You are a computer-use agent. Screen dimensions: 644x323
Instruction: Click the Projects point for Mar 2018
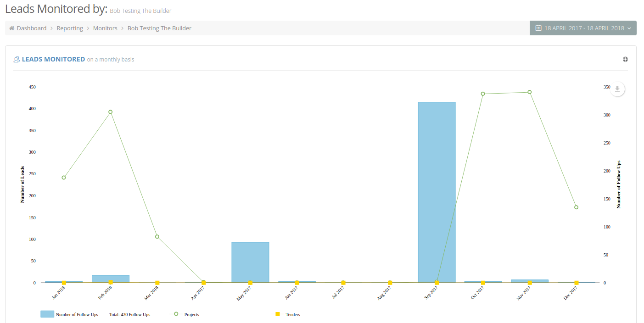[x=157, y=237]
